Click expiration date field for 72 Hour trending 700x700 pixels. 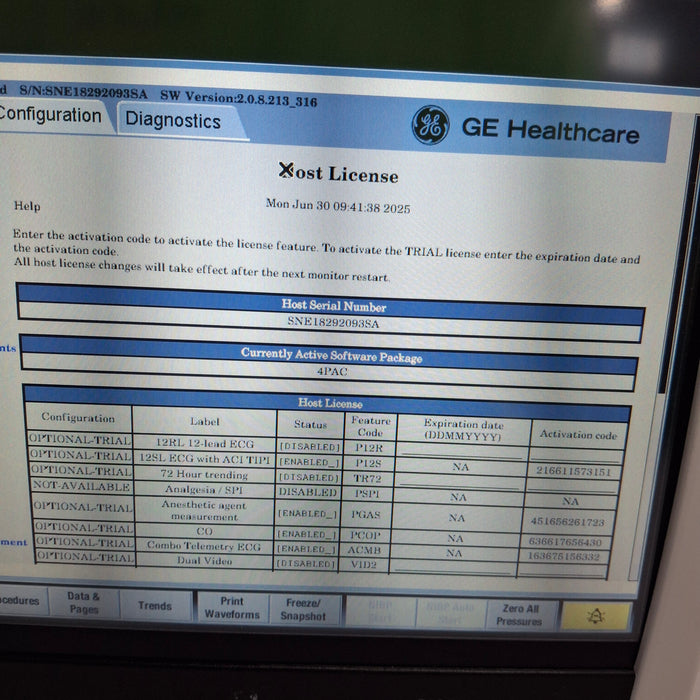tap(460, 482)
